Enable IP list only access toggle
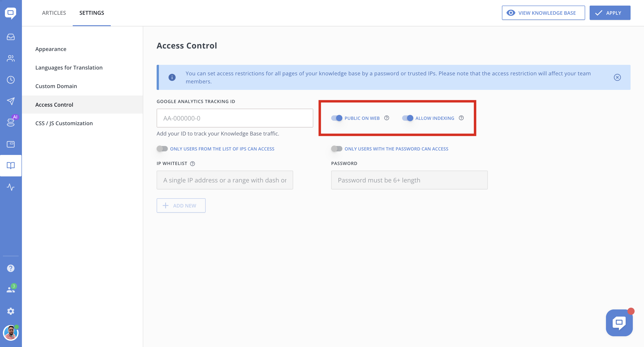This screenshot has height=347, width=644. 162,149
